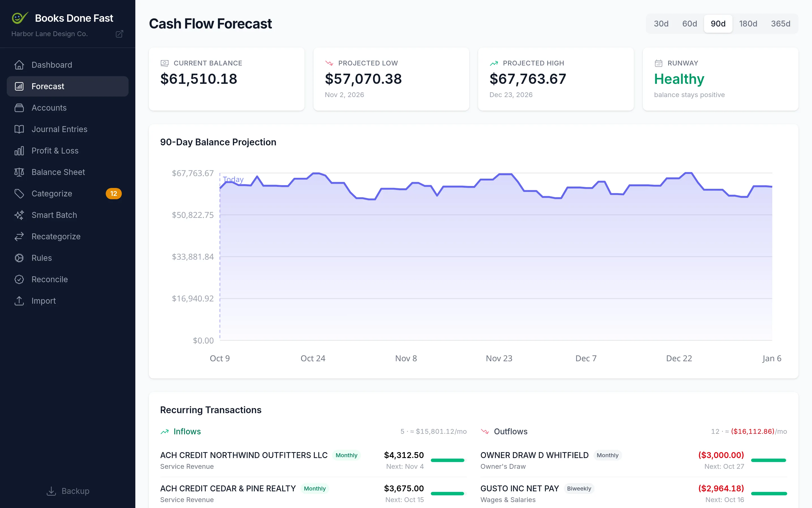Viewport: 812px width, 508px height.
Task: Click the Journal Entries book icon
Action: coord(19,129)
